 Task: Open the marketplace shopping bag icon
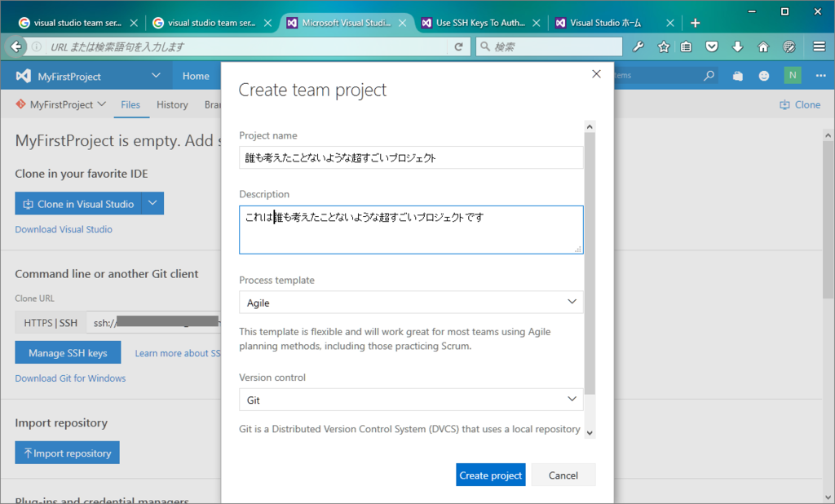pos(737,76)
